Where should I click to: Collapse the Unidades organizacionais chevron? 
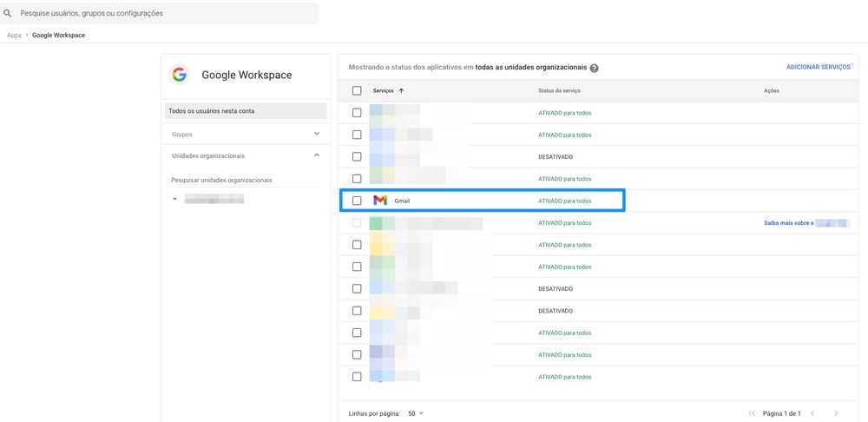317,155
